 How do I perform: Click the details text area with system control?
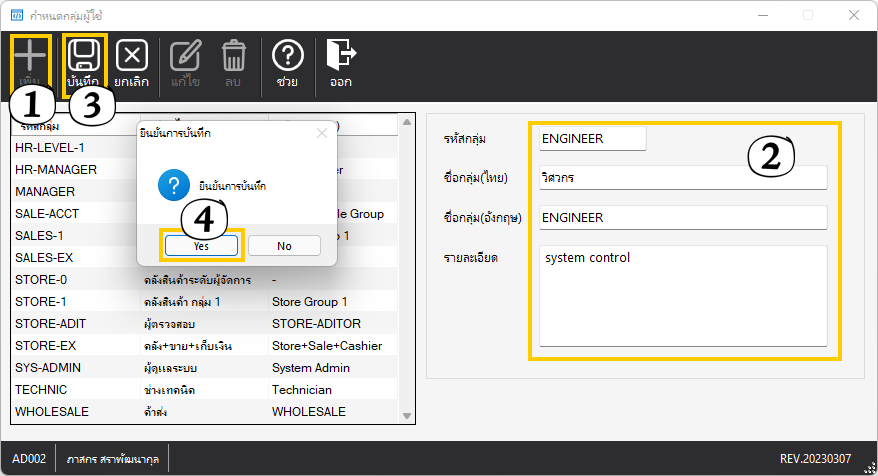(x=682, y=295)
